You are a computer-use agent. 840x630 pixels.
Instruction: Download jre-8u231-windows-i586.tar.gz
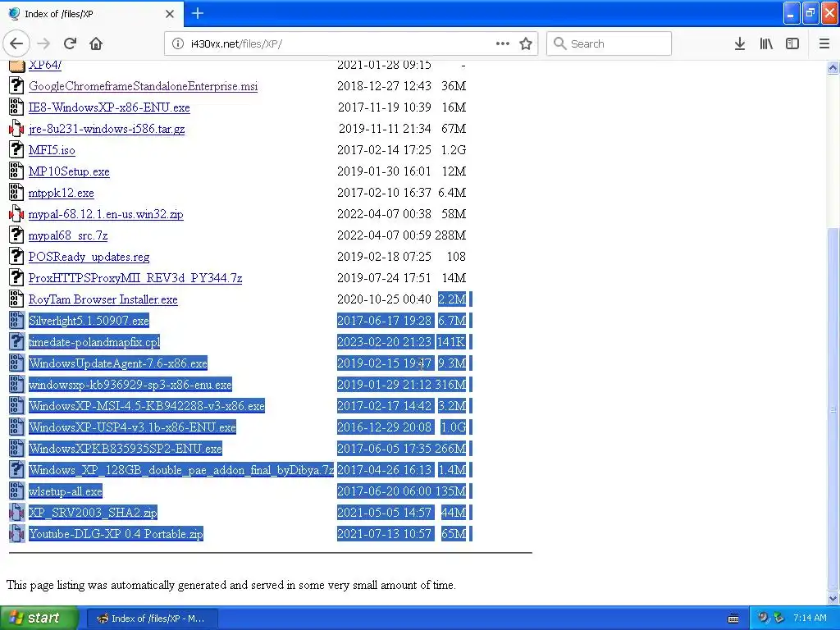[x=107, y=129]
